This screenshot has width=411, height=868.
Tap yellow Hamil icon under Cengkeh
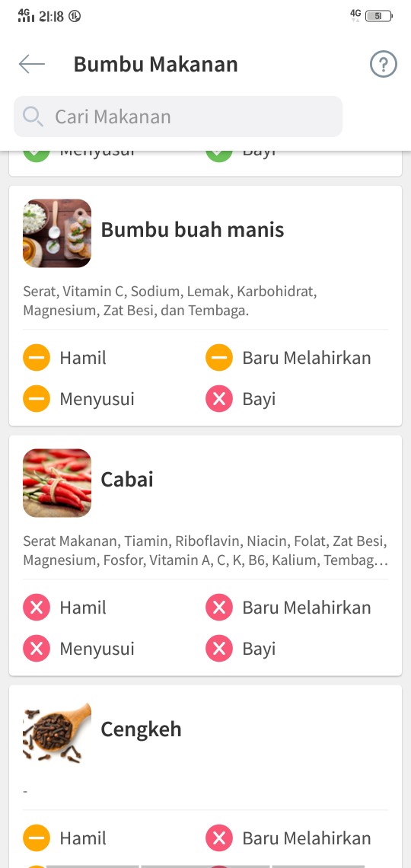(37, 838)
